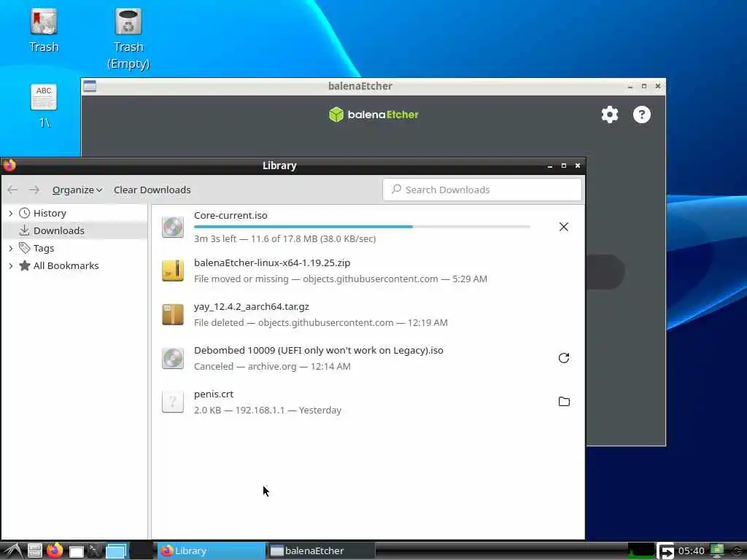Screen dimensions: 747x560
Task: Cancel the Core-current.iso download
Action: point(564,227)
